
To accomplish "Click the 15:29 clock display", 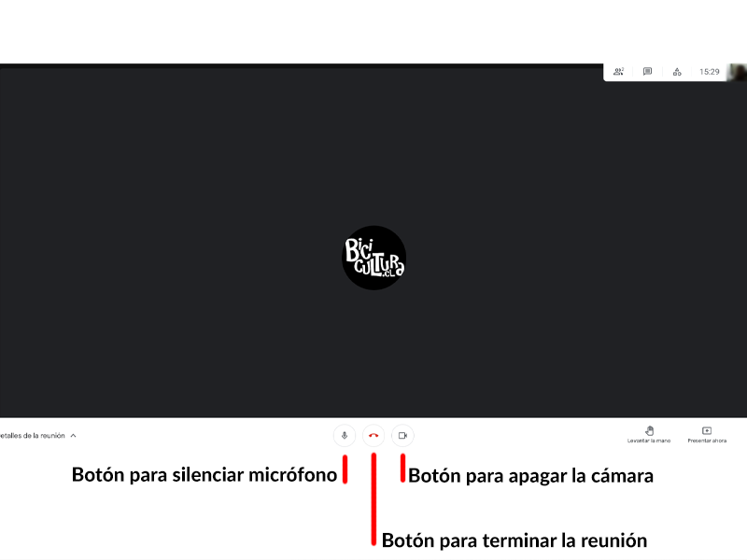I will pos(710,72).
